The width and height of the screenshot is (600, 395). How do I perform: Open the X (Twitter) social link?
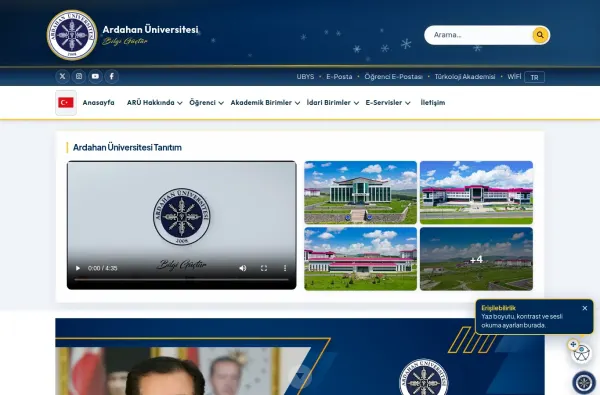[62, 76]
